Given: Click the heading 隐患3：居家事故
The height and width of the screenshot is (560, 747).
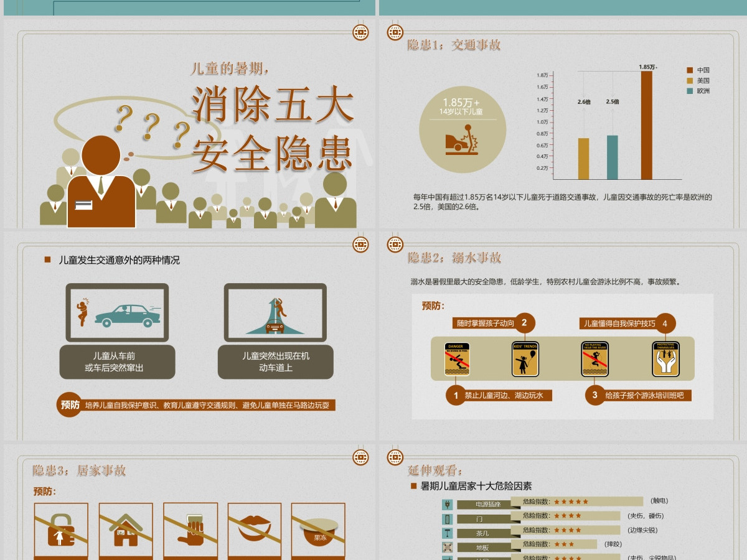Looking at the screenshot, I should tap(79, 470).
